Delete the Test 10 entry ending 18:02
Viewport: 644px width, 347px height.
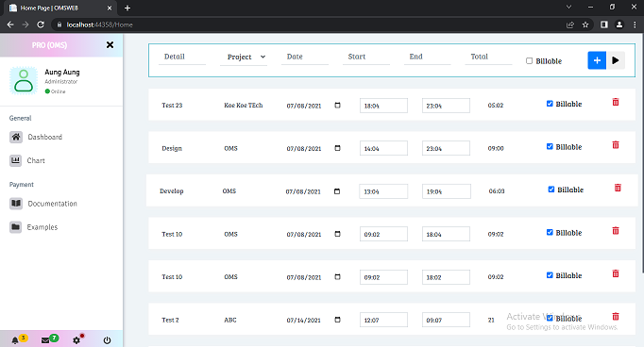[x=616, y=273]
